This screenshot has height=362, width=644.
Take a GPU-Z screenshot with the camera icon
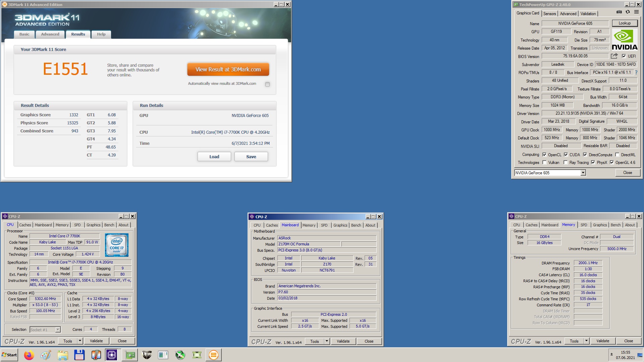pyautogui.click(x=619, y=12)
